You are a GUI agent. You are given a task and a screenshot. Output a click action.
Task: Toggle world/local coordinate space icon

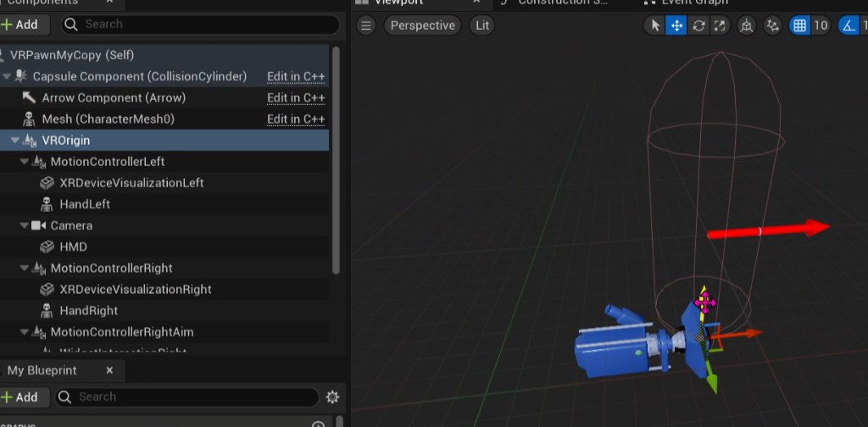tap(747, 25)
